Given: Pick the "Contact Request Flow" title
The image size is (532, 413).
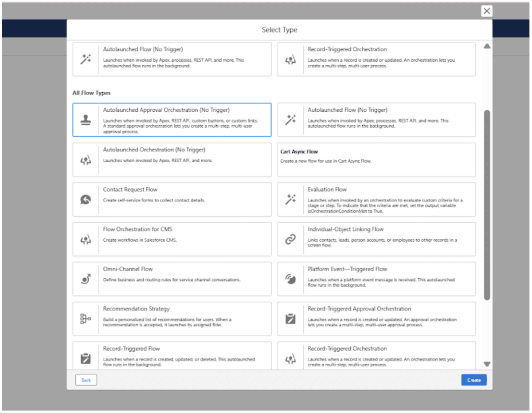Looking at the screenshot, I should [130, 189].
